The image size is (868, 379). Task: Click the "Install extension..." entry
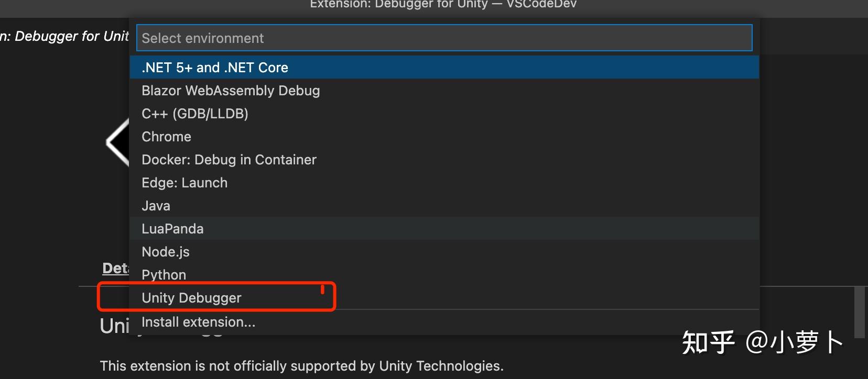coord(198,321)
